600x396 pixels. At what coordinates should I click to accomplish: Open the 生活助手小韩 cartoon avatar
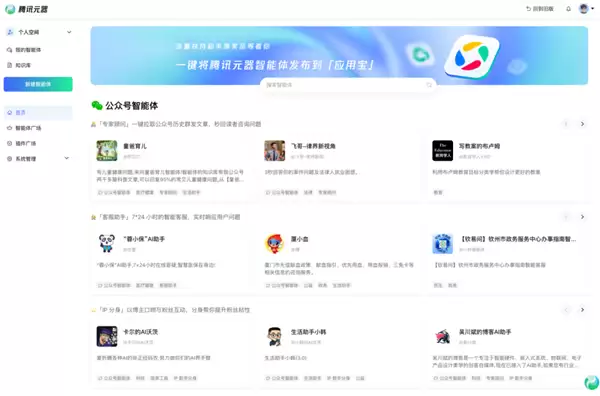(x=275, y=336)
